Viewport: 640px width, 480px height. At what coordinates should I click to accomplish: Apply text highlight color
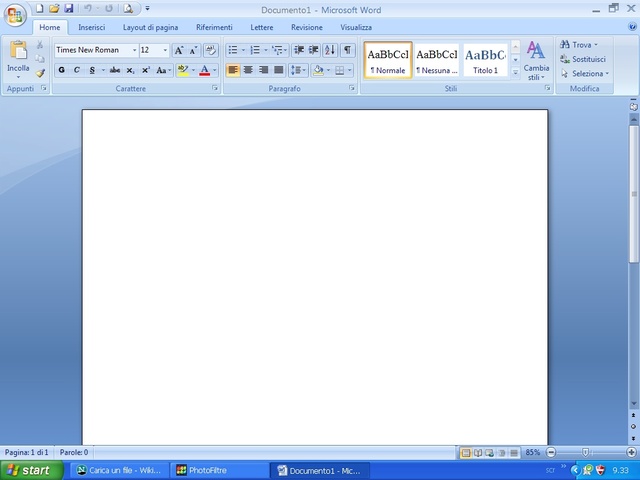coord(183,70)
